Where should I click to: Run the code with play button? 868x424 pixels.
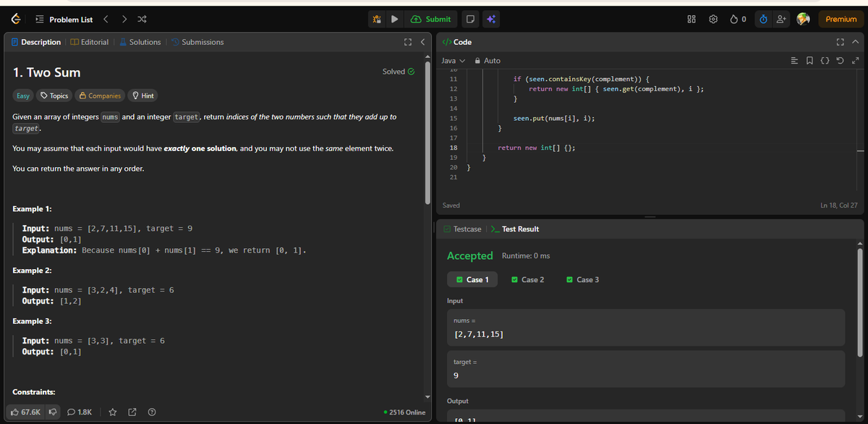(x=395, y=20)
